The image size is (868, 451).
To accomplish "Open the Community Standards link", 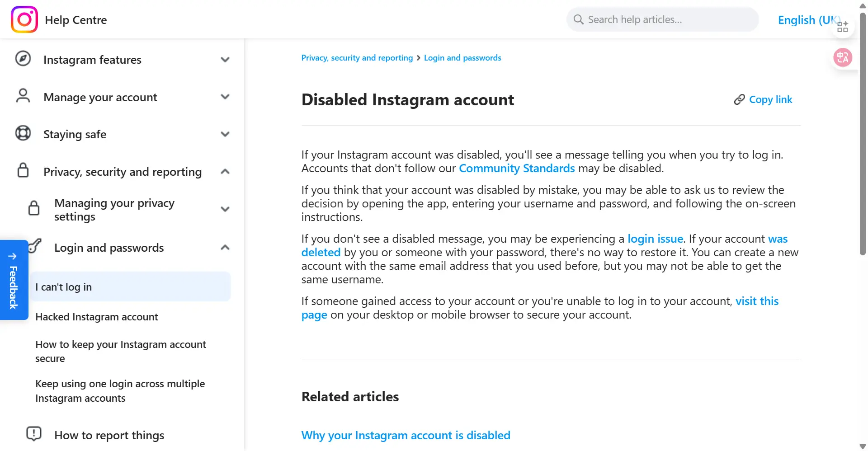I will (517, 168).
